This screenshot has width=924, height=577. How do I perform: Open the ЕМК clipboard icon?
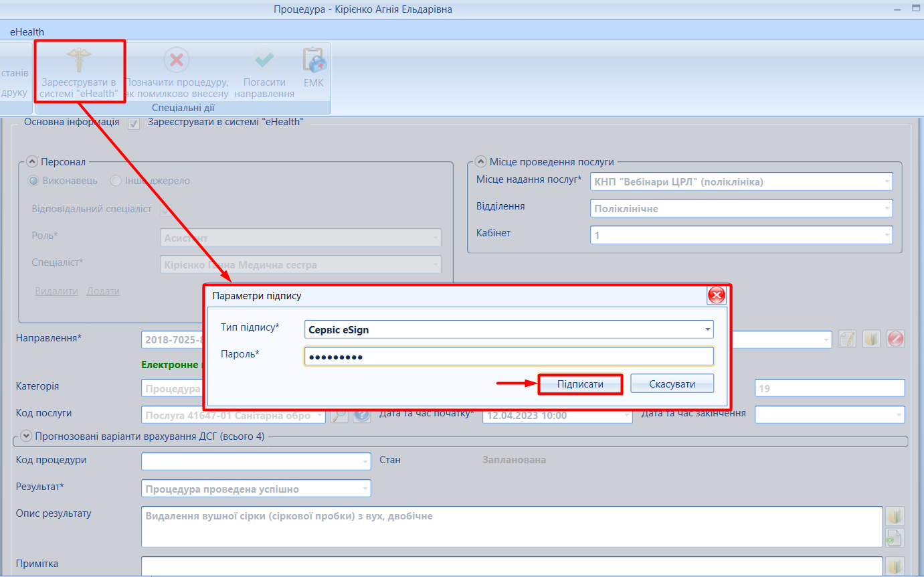(313, 60)
